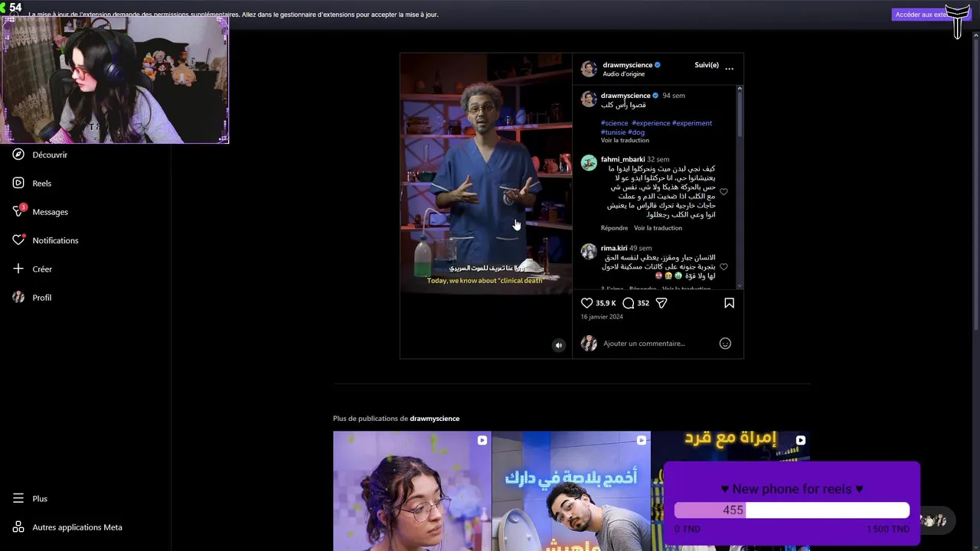Viewport: 980px width, 551px height.
Task: Click Voir la traduction under caption
Action: tap(625, 141)
